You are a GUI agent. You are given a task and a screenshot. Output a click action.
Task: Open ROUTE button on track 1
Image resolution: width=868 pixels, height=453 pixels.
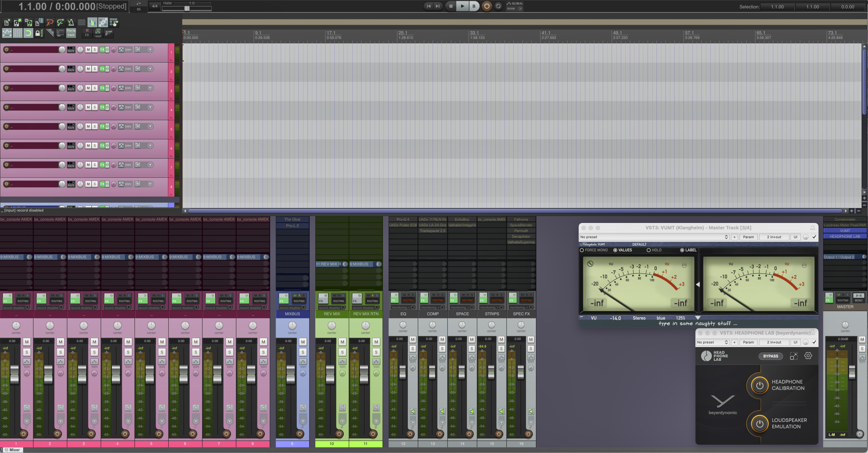point(71,49)
